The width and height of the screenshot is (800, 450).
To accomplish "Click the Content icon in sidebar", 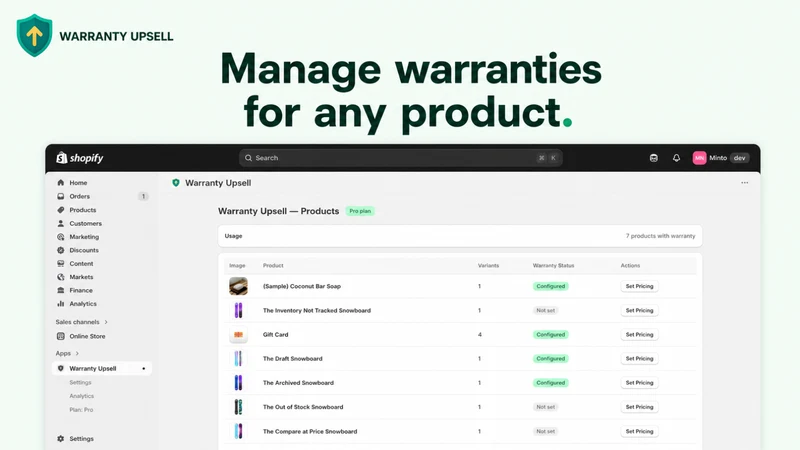I will tap(61, 264).
